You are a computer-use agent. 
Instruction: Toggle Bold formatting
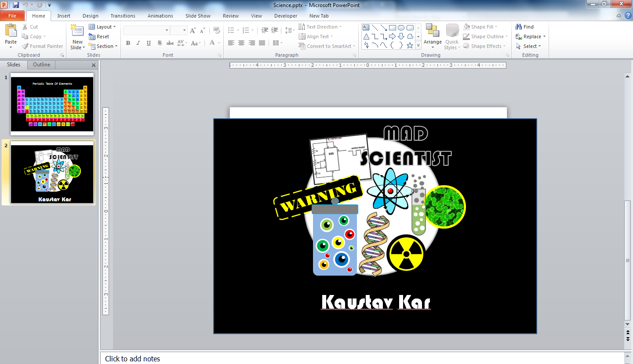(x=128, y=43)
